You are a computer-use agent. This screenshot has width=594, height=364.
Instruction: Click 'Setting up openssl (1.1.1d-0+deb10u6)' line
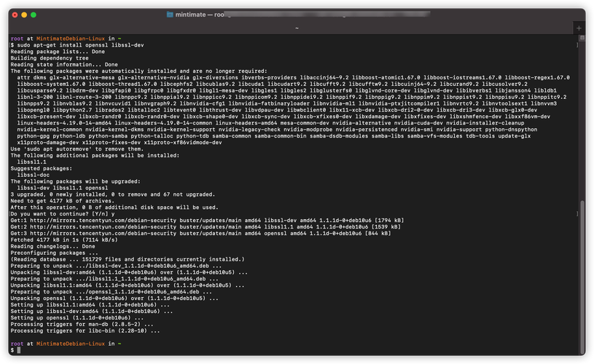coord(77,317)
